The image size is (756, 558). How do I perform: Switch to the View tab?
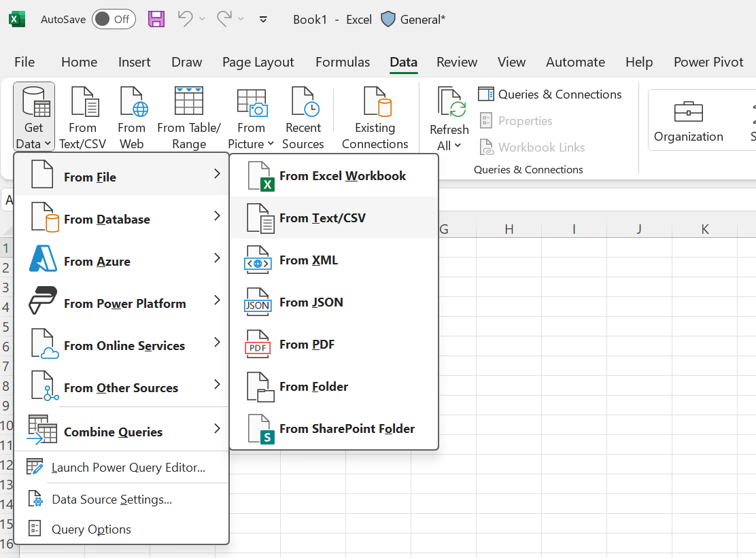pyautogui.click(x=511, y=62)
